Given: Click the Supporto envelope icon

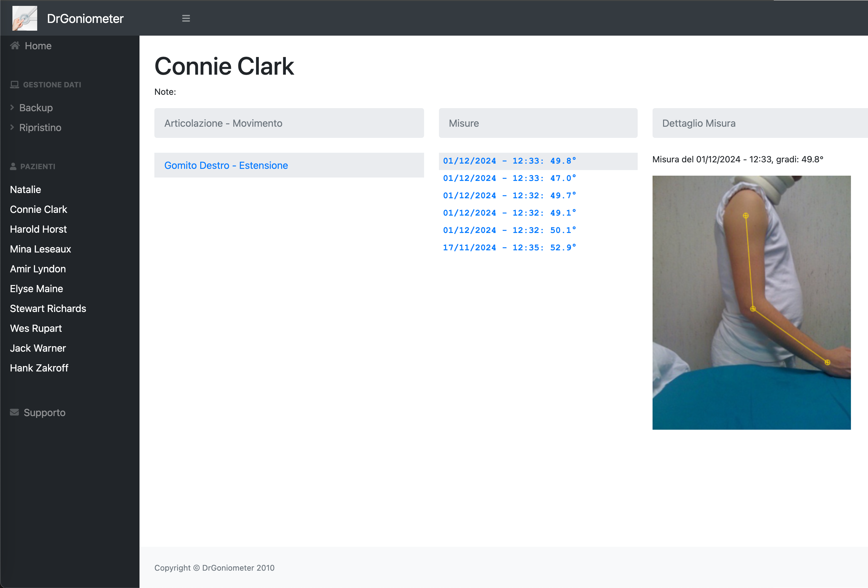Looking at the screenshot, I should tap(15, 412).
